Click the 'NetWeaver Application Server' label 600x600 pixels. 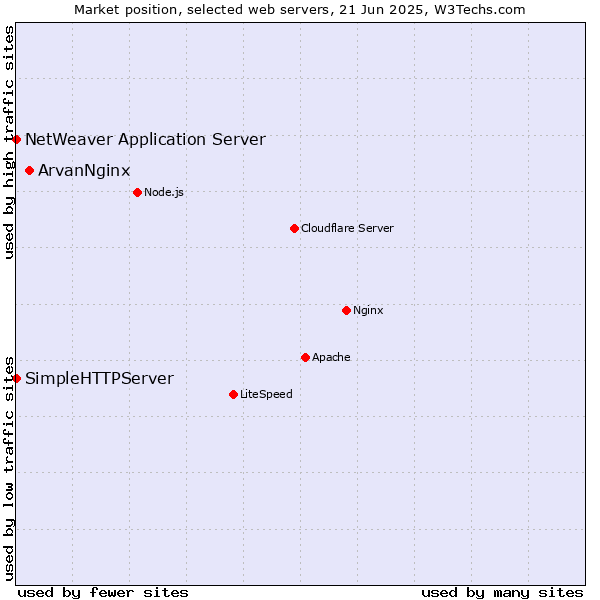pyautogui.click(x=145, y=139)
